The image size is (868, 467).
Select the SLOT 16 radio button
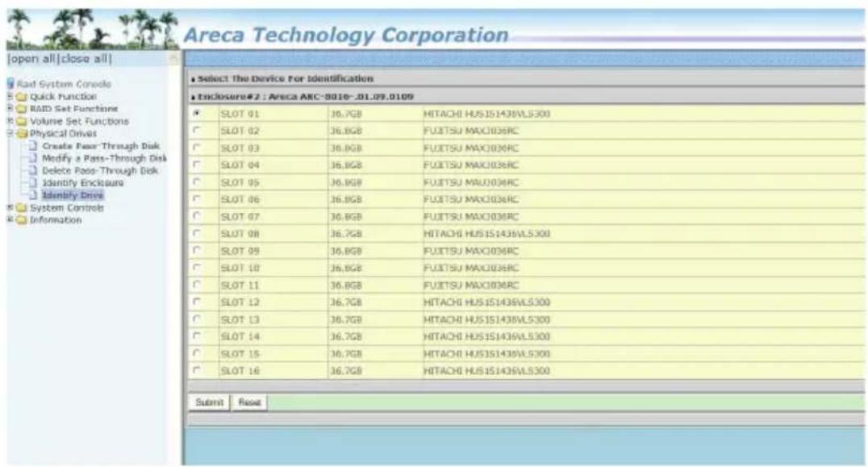point(197,369)
